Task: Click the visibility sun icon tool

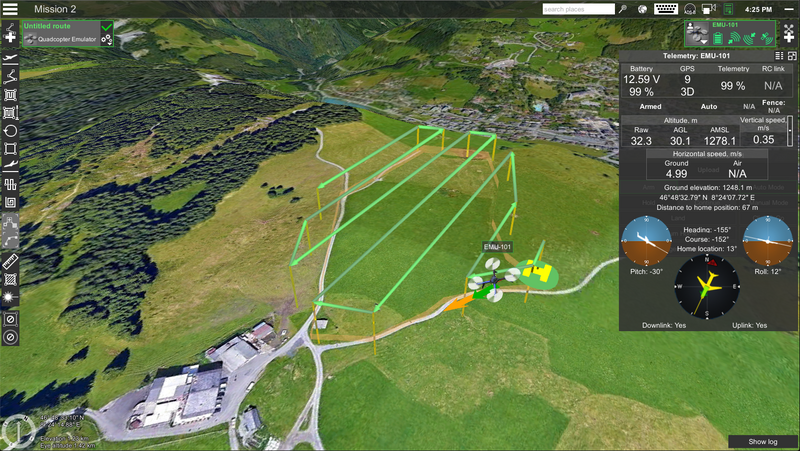Action: [11, 297]
